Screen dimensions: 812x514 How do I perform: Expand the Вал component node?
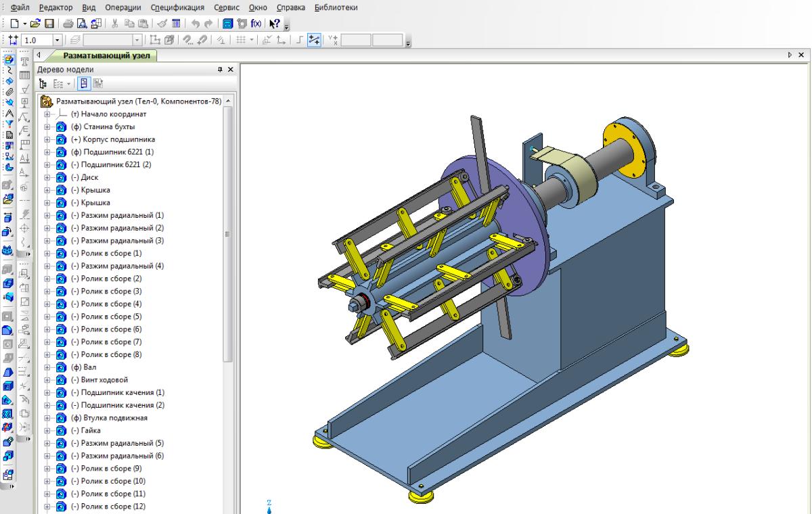point(48,367)
